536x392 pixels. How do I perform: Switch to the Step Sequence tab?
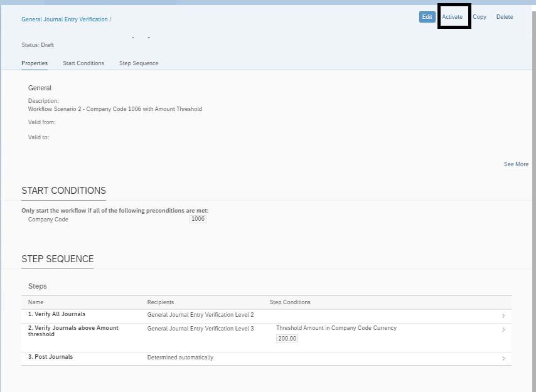pyautogui.click(x=139, y=63)
